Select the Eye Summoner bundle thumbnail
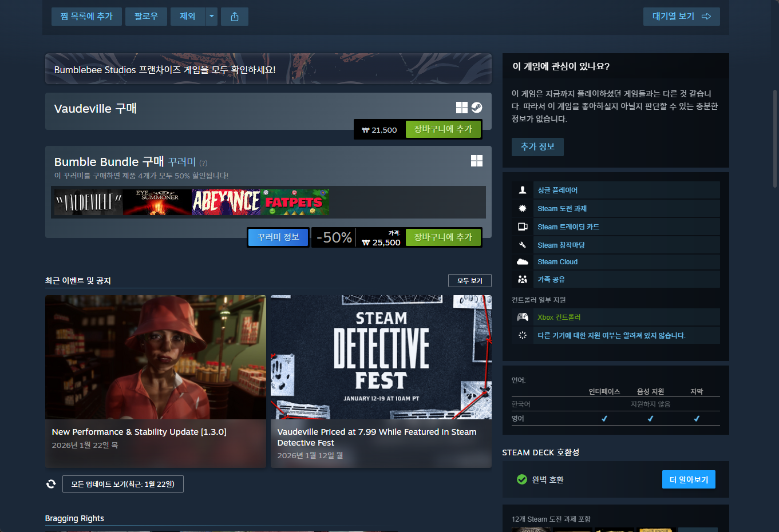 pyautogui.click(x=157, y=202)
